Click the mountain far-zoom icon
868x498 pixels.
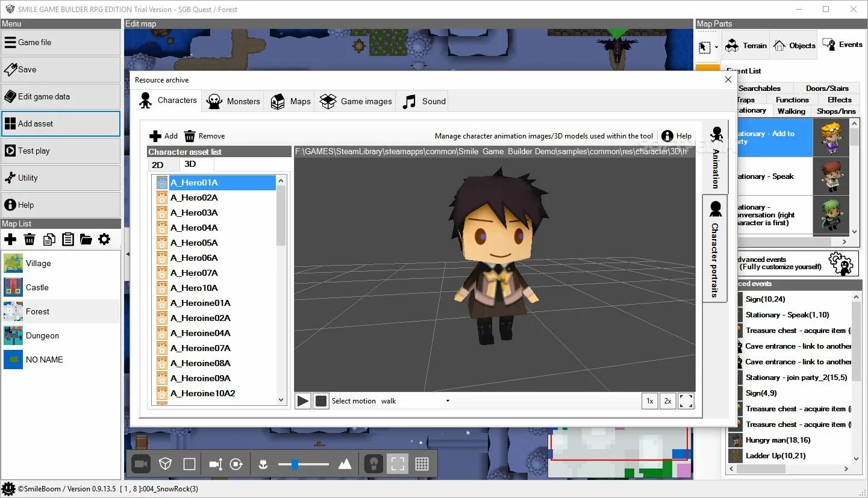click(345, 464)
